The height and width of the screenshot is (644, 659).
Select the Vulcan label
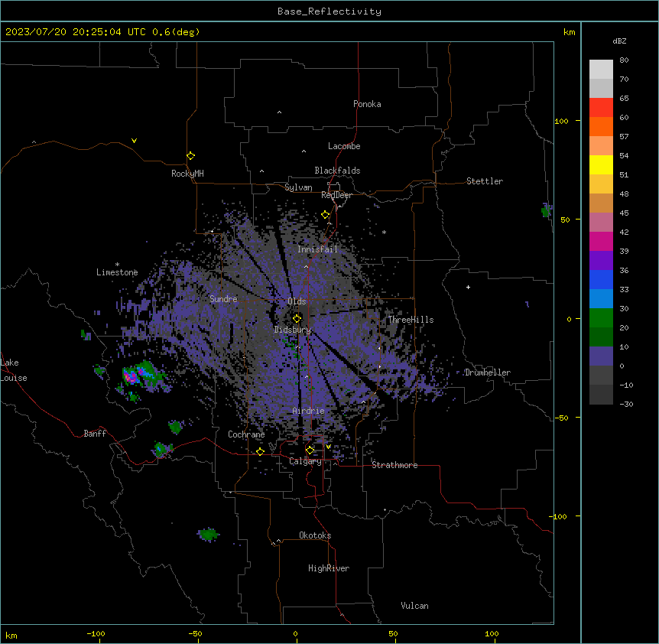414,606
